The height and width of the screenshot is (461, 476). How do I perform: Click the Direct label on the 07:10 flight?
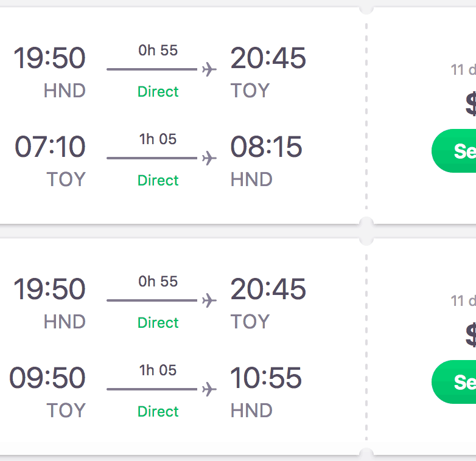(158, 181)
